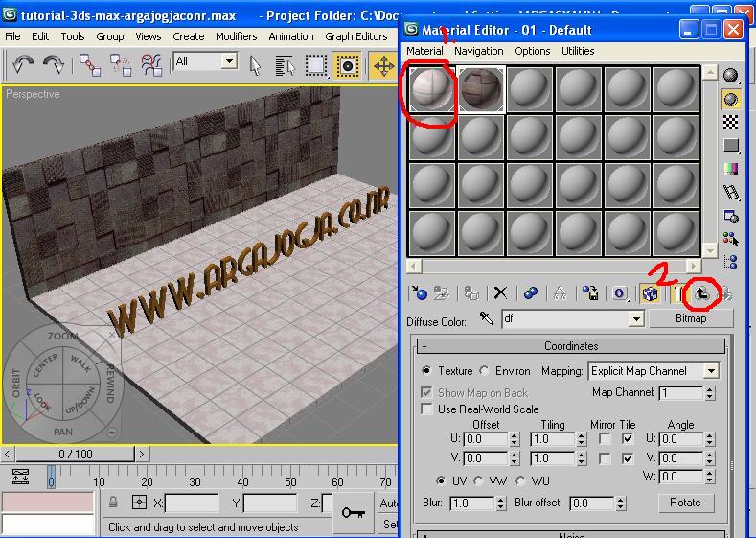This screenshot has height=538, width=756.
Task: Click the Undo arrow in main toolbar
Action: click(x=23, y=64)
